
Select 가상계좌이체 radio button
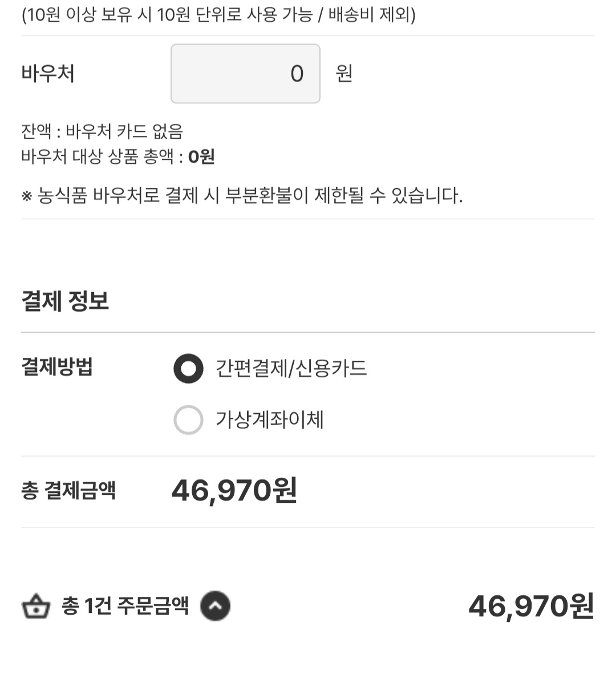(188, 420)
